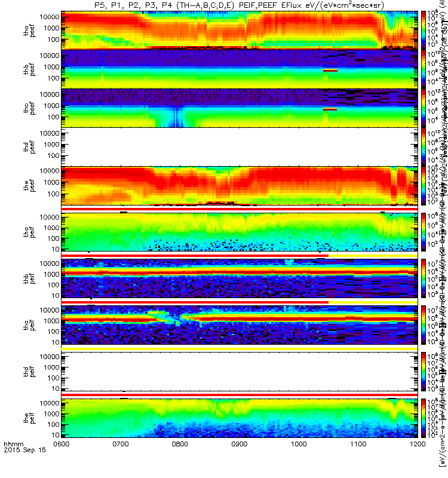Click the plot title starting with P5, P1, P2

coord(239,5)
